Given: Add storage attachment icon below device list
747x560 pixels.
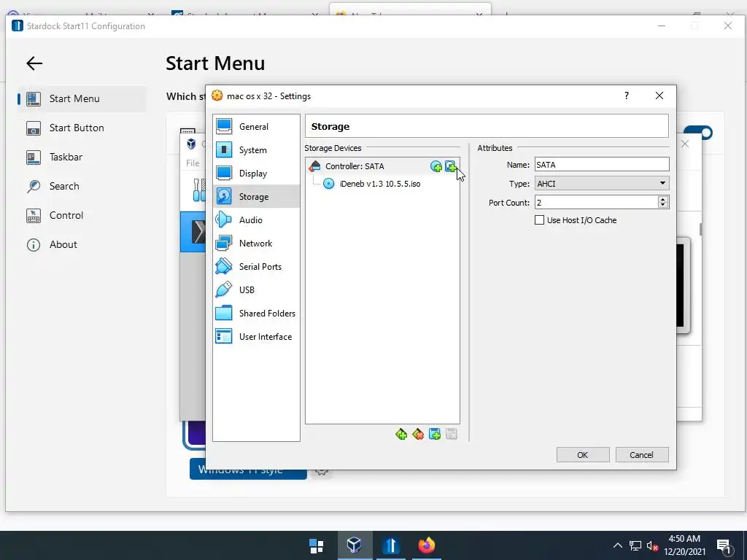Looking at the screenshot, I should 435,434.
